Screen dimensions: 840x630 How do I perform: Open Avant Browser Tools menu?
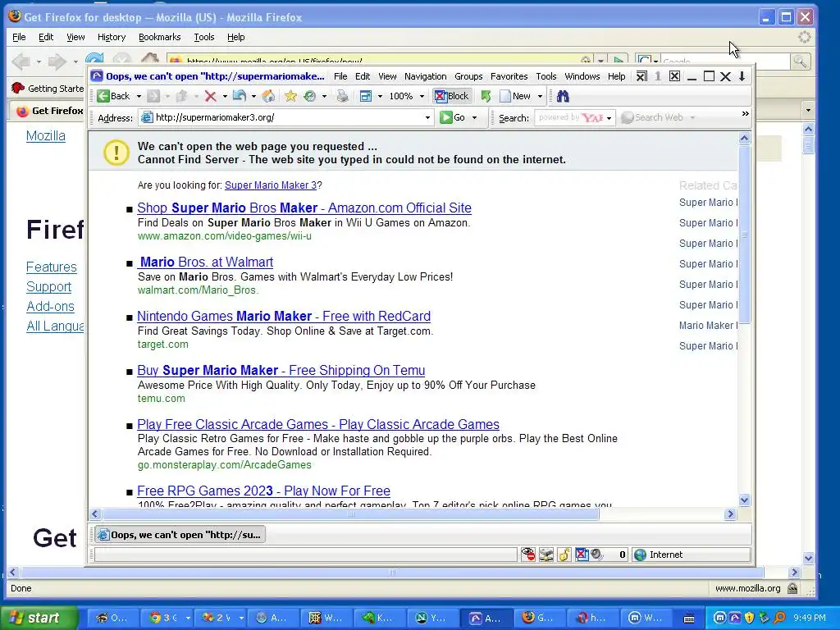[546, 76]
